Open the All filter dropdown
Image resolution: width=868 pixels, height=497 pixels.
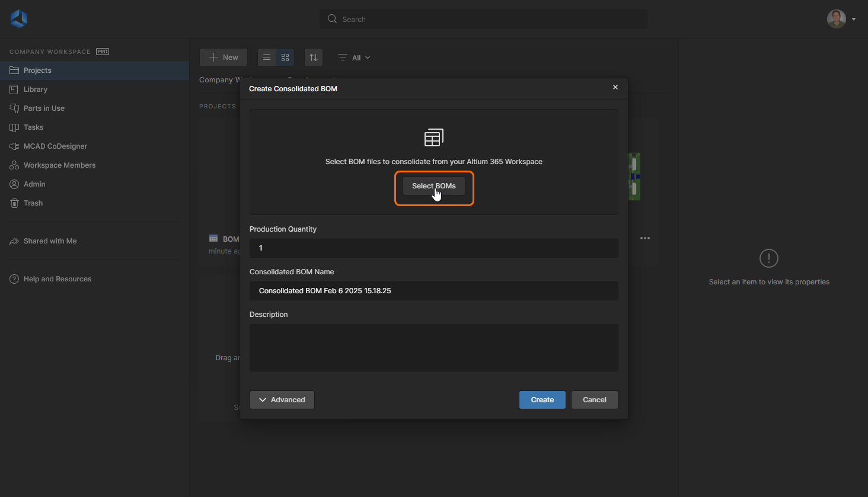tap(354, 57)
